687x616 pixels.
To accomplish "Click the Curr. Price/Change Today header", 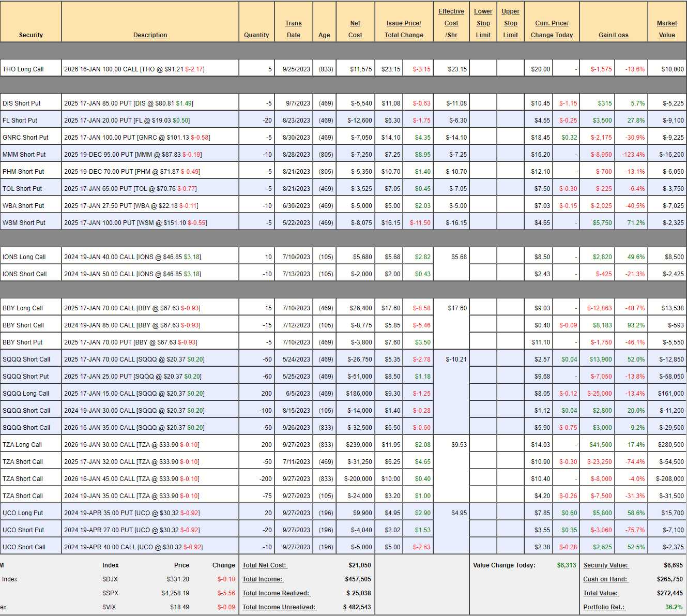I will (x=552, y=29).
